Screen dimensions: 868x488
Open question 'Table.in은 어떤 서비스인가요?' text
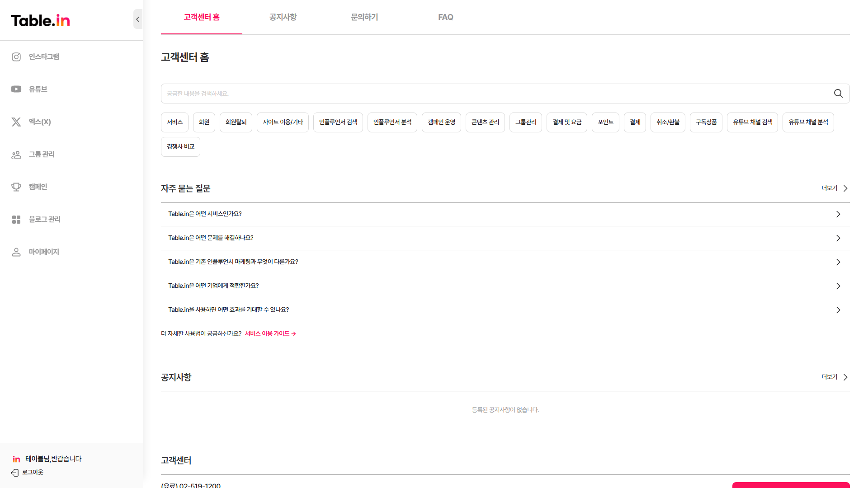coord(205,214)
